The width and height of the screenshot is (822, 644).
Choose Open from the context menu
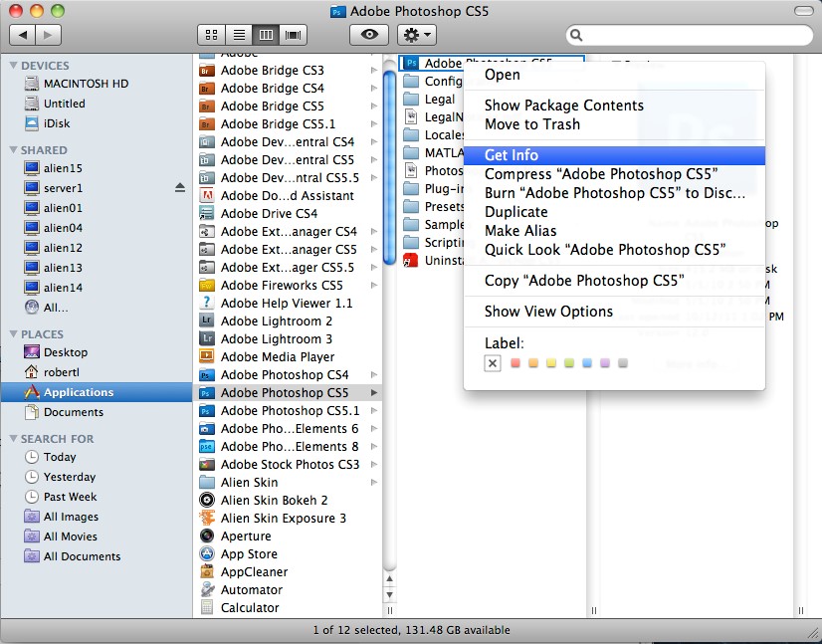[614, 75]
